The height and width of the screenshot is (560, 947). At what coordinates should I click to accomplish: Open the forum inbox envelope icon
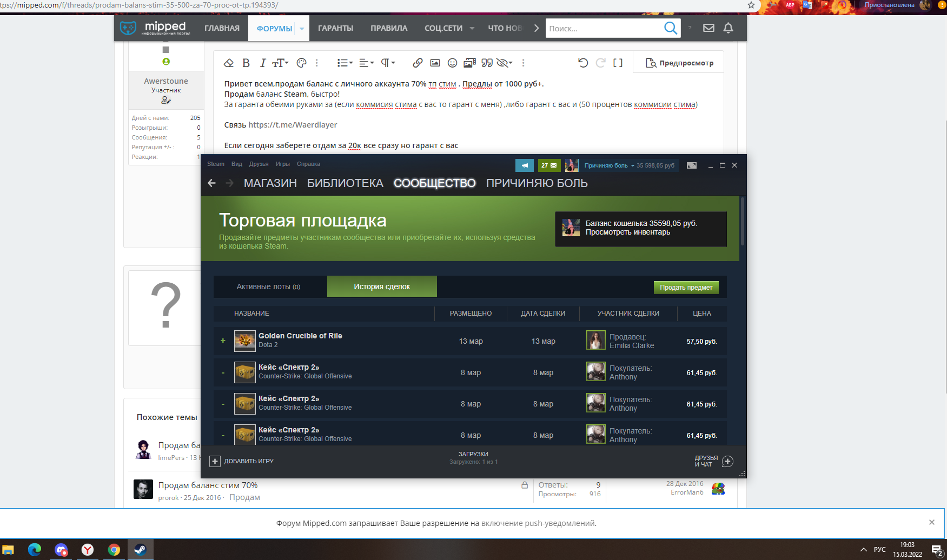click(x=708, y=28)
